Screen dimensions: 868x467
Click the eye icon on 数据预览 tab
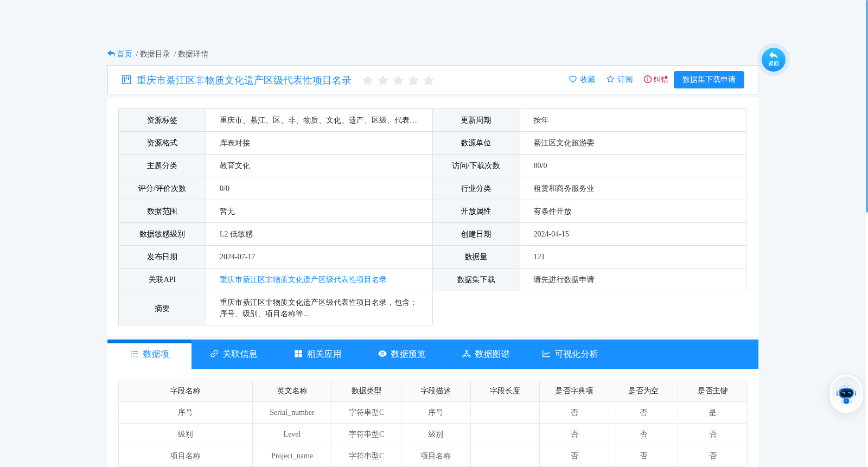tap(382, 354)
